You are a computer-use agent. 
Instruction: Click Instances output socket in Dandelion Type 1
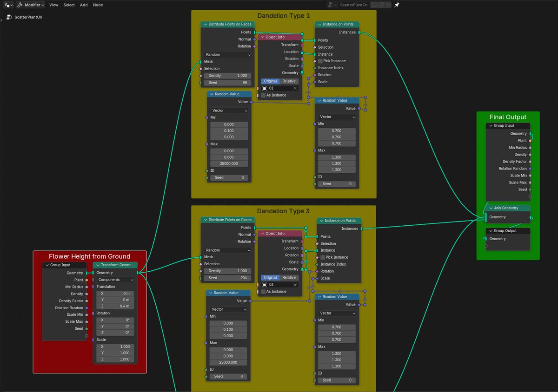coord(359,33)
